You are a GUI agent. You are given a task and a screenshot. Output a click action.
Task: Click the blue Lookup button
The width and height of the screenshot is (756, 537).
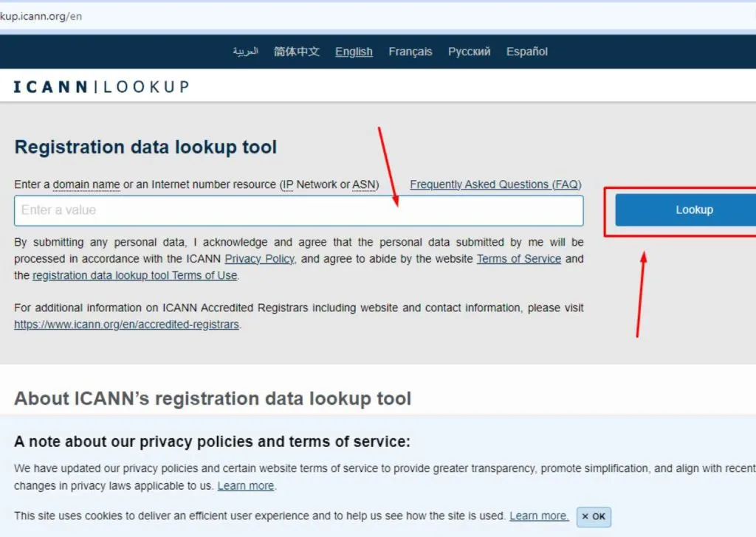[686, 210]
